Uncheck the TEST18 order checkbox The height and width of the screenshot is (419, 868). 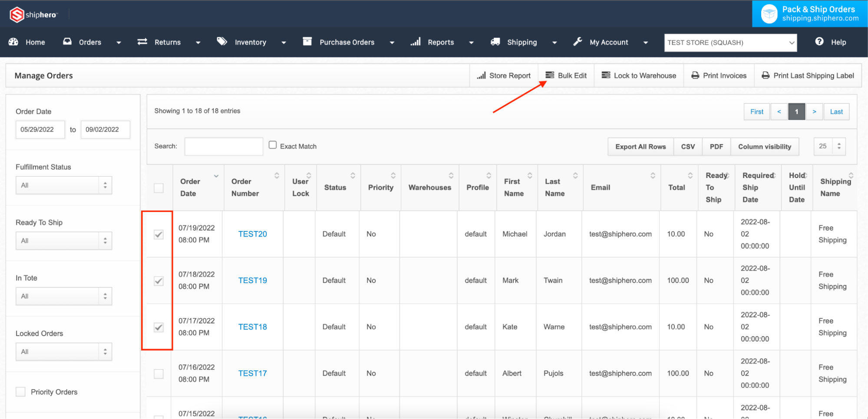[x=159, y=327]
